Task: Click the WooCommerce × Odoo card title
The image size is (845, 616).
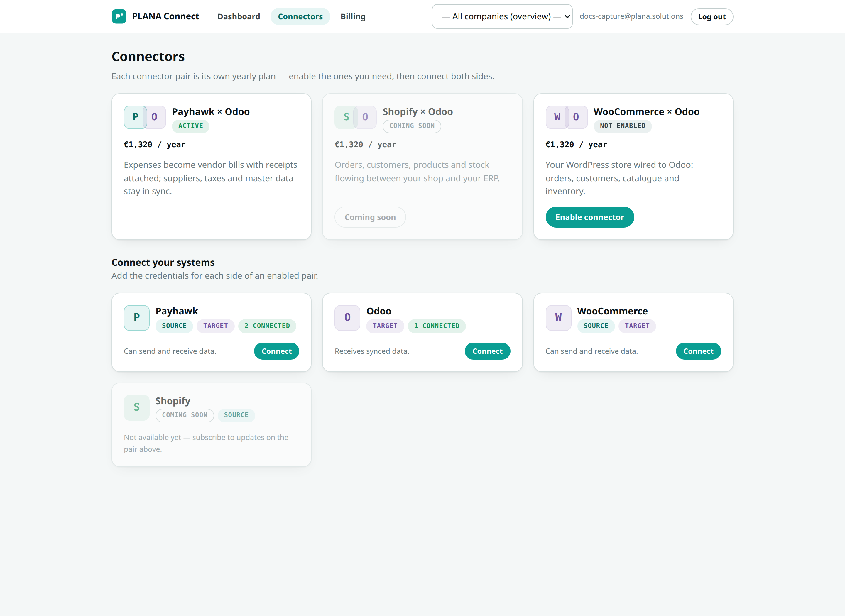Action: tap(646, 111)
